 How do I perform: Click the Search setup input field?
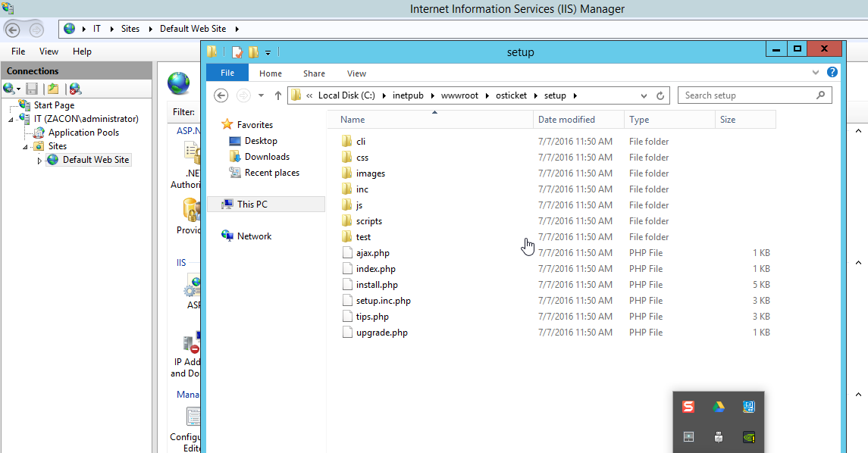point(754,95)
